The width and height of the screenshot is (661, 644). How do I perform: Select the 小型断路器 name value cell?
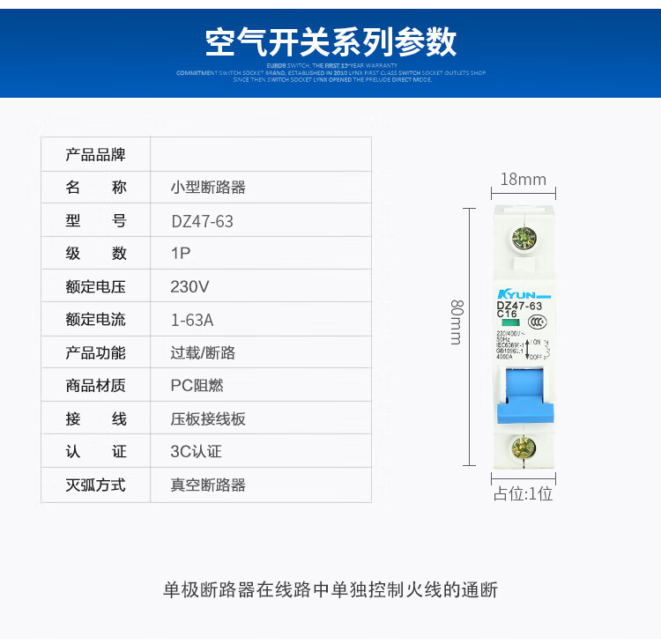point(208,188)
